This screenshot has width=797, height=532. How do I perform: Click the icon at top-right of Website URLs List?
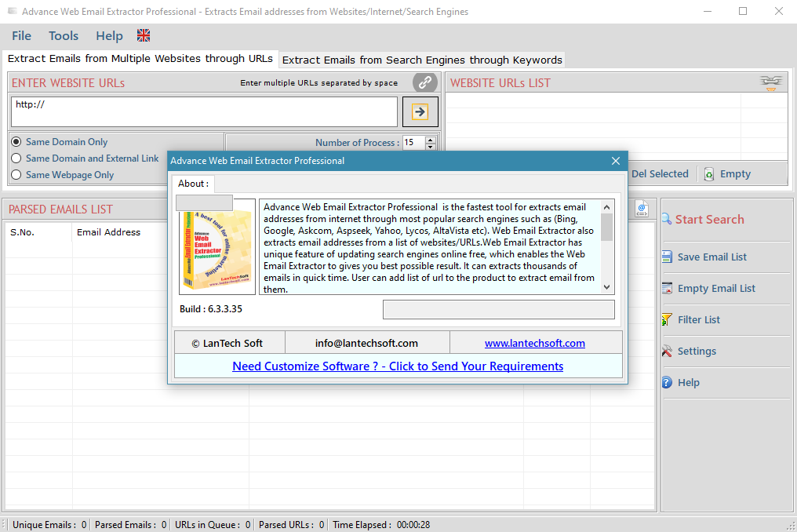pyautogui.click(x=770, y=82)
